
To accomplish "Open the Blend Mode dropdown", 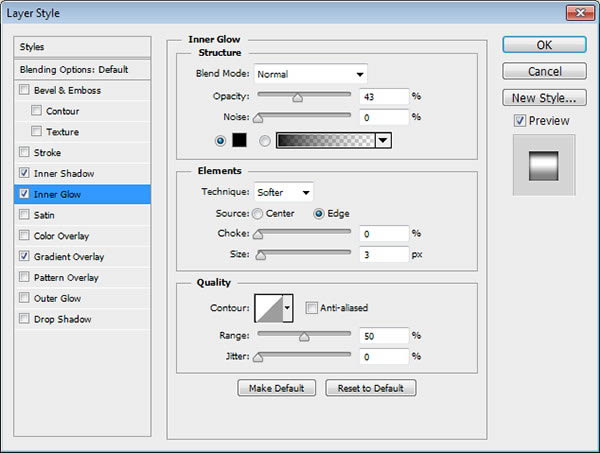I will (311, 74).
